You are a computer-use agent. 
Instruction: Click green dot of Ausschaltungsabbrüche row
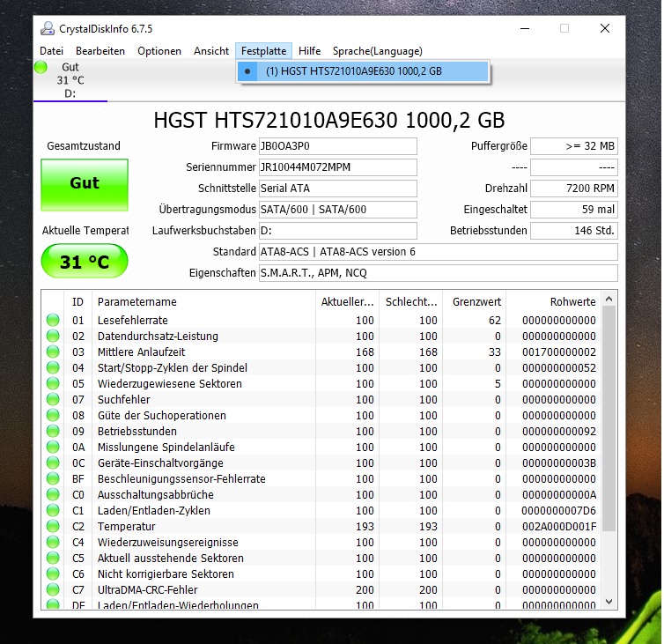pyautogui.click(x=53, y=494)
